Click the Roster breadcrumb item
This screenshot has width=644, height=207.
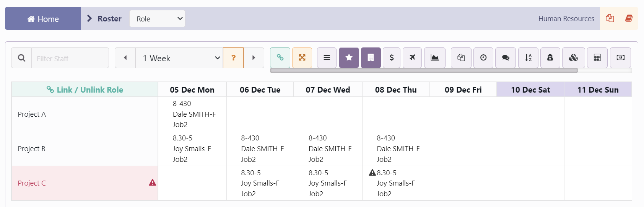point(109,19)
